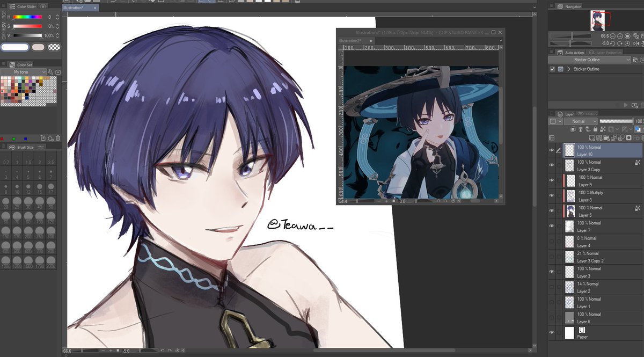644x357 pixels.
Task: Toggle lock layer padlock icon
Action: [595, 129]
